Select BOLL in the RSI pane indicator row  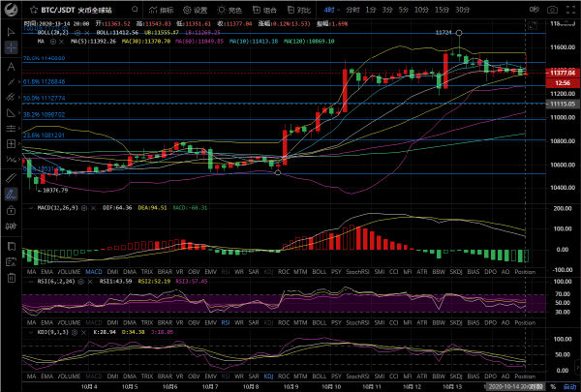tap(319, 322)
